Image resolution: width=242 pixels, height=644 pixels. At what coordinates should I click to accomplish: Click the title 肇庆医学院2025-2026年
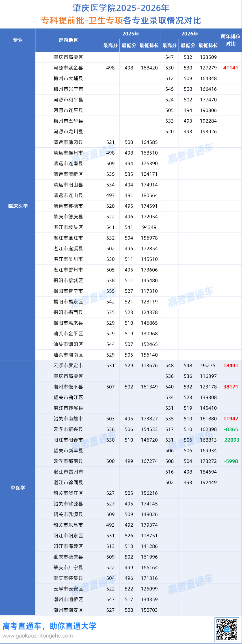[121, 8]
